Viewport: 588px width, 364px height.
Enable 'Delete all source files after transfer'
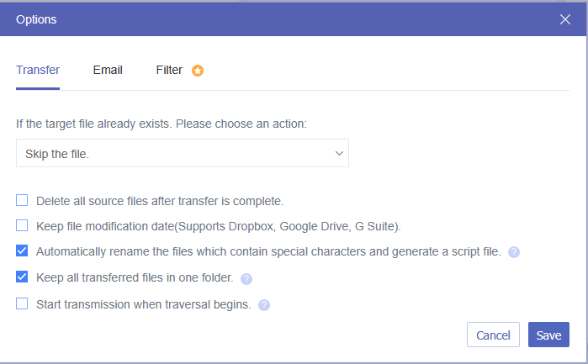(22, 200)
